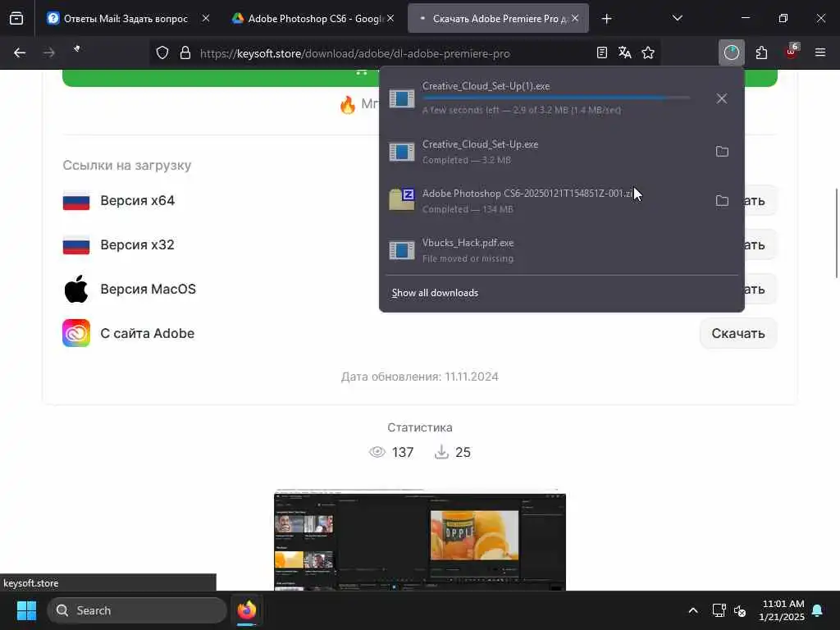
Task: Select the Скачать Adobe Premiere Pro tab
Action: [x=498, y=19]
